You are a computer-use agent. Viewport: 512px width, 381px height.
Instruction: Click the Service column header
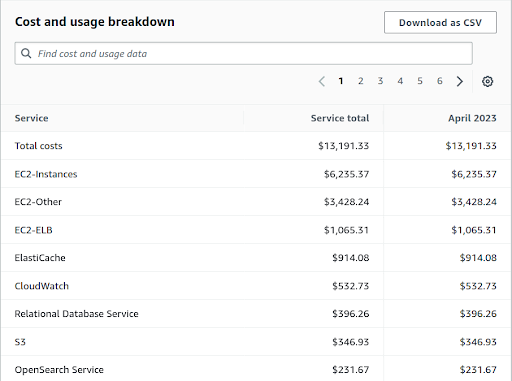click(31, 118)
